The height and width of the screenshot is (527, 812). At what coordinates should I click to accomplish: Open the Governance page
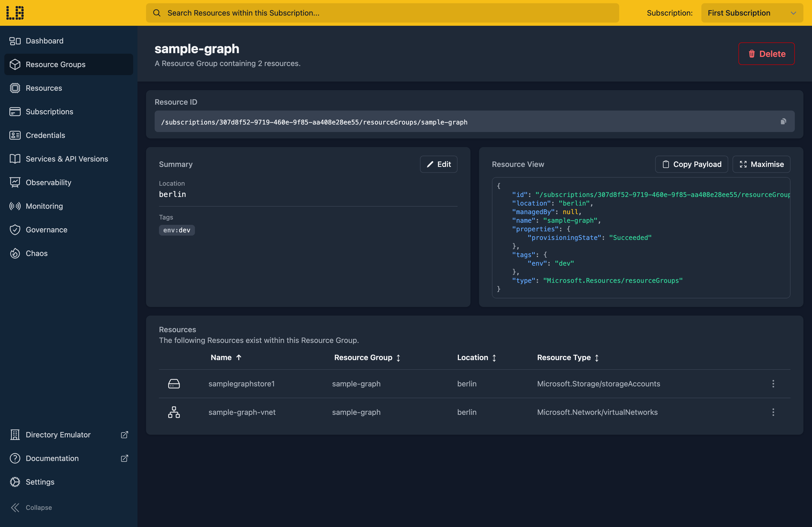click(68, 230)
